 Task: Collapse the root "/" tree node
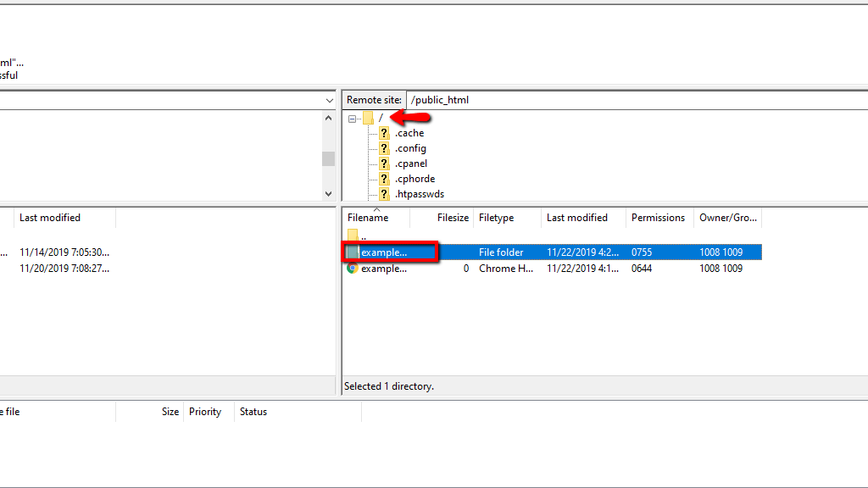click(352, 119)
